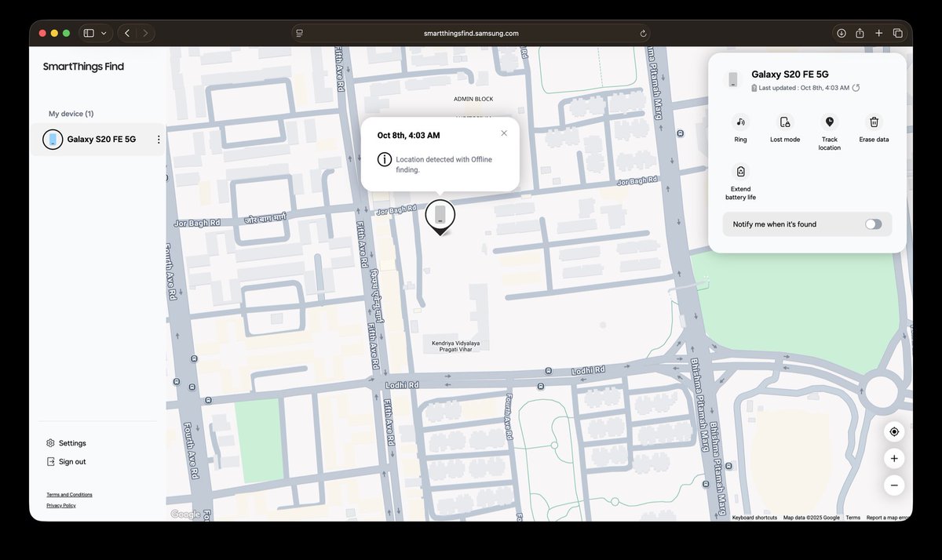Zoom in on the map

coord(894,459)
